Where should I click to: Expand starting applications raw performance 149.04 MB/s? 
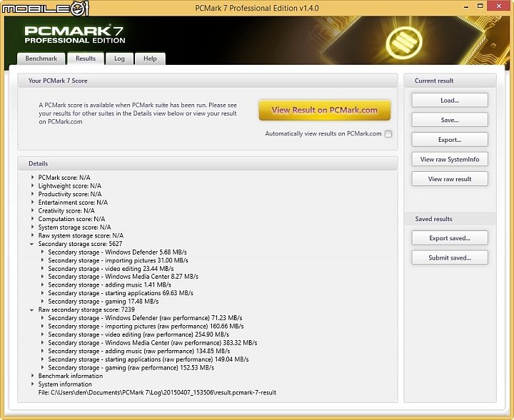pos(42,359)
